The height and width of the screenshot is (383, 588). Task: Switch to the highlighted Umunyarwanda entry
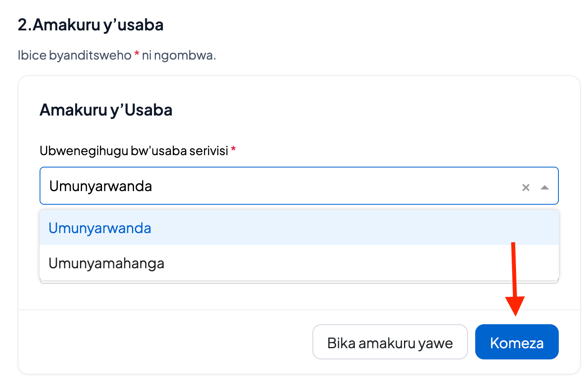[x=100, y=227]
